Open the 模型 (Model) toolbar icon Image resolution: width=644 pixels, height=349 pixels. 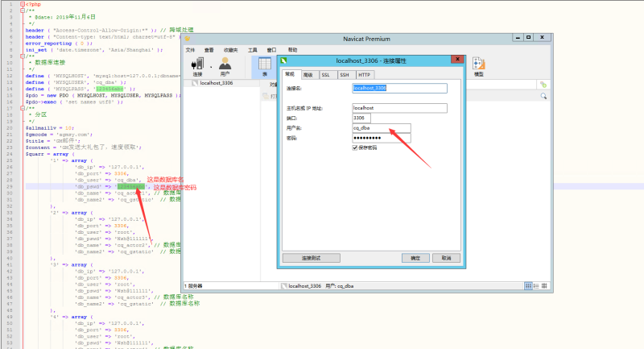pyautogui.click(x=478, y=66)
